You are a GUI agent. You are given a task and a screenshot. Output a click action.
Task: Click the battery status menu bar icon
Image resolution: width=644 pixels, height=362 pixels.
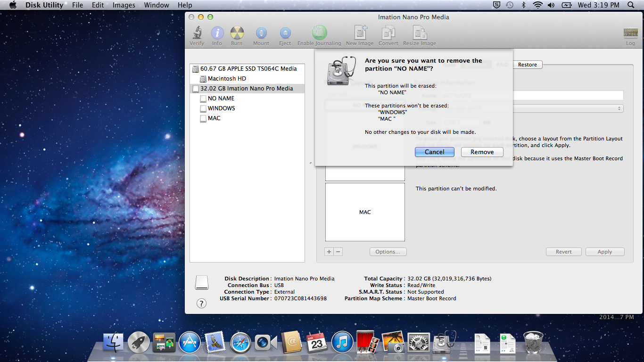click(567, 5)
